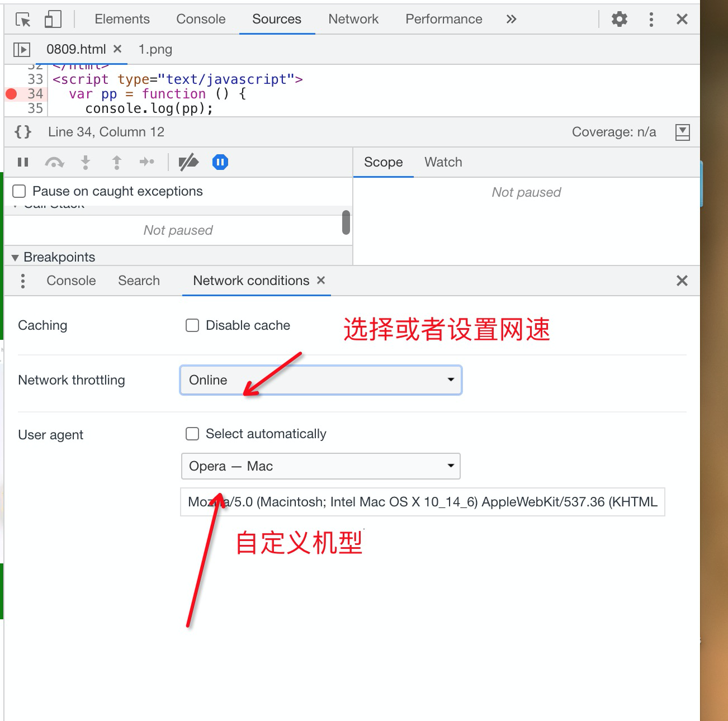Viewport: 728px width, 721px height.
Task: Step into next function call
Action: point(86,162)
